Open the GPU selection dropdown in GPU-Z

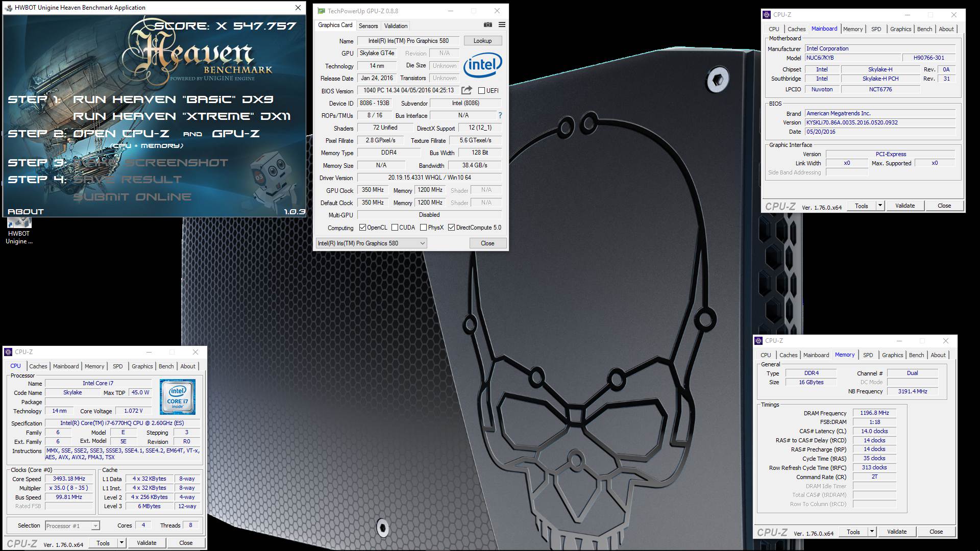[371, 243]
